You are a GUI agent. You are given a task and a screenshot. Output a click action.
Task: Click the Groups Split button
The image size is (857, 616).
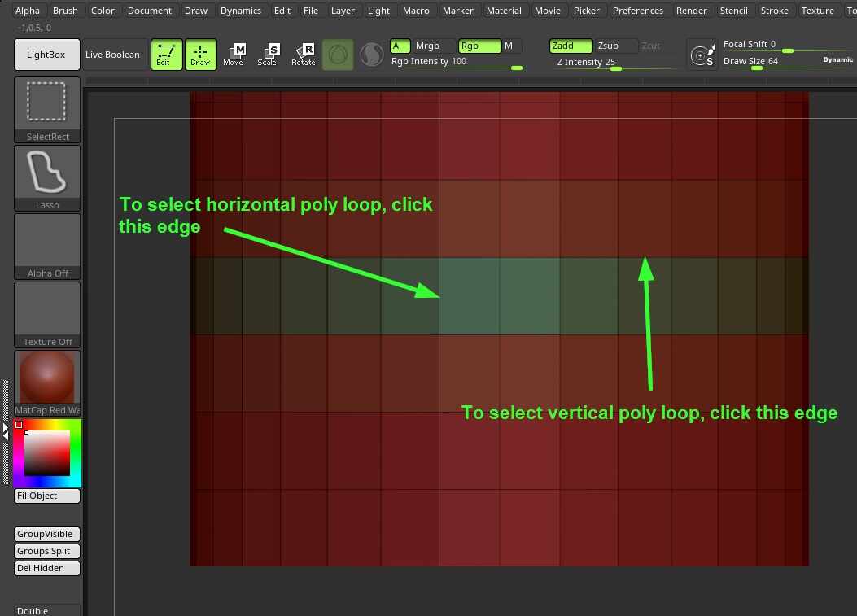(47, 551)
